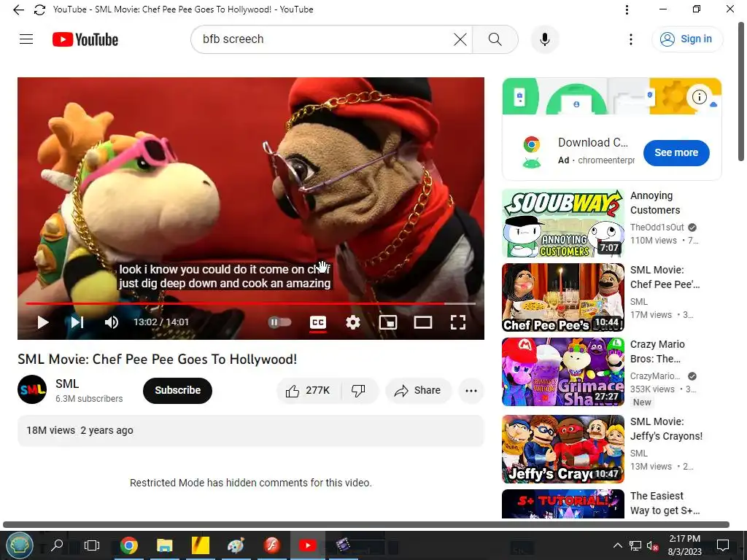Click the search magnifier button
Screen dimensions: 747x560
[495, 39]
